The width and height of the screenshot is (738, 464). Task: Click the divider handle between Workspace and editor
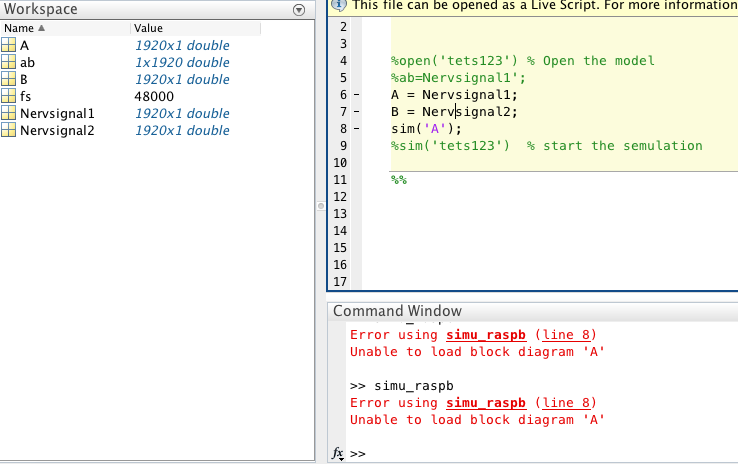click(x=320, y=205)
